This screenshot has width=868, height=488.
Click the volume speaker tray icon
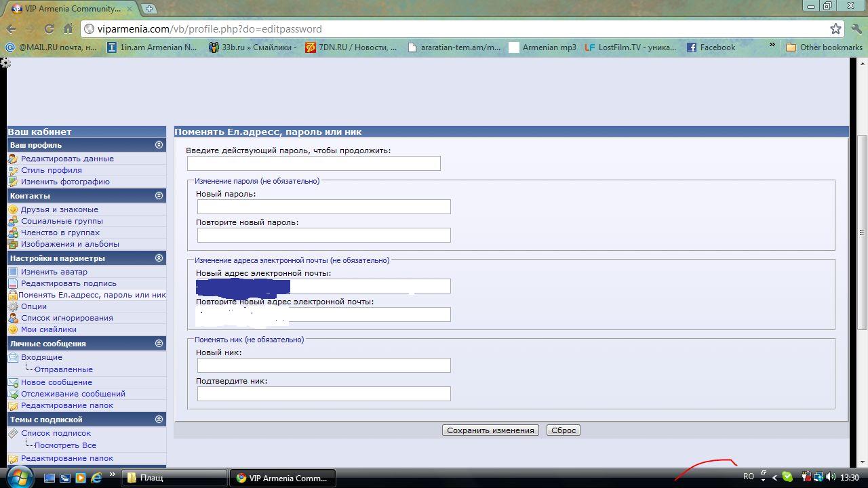[831, 477]
